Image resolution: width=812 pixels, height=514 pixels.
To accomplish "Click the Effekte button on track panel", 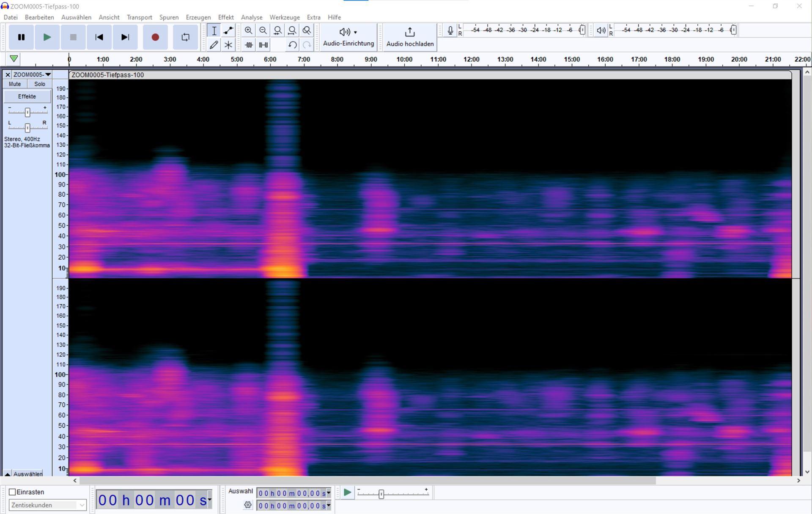I will pyautogui.click(x=27, y=96).
